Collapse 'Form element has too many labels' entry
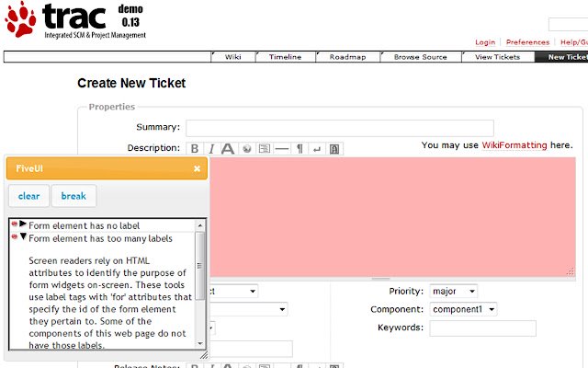 (23, 236)
